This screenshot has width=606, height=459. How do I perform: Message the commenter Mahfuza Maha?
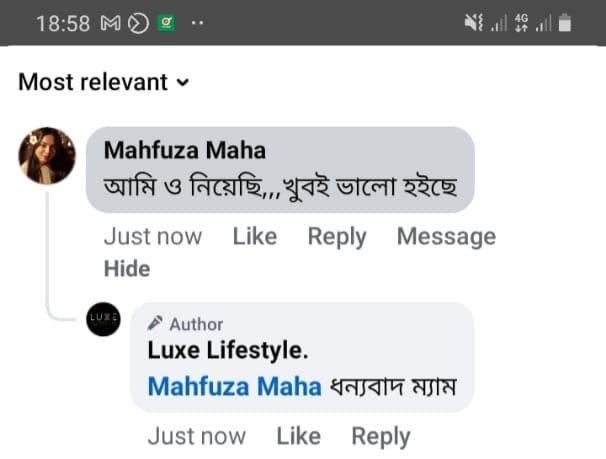point(446,237)
